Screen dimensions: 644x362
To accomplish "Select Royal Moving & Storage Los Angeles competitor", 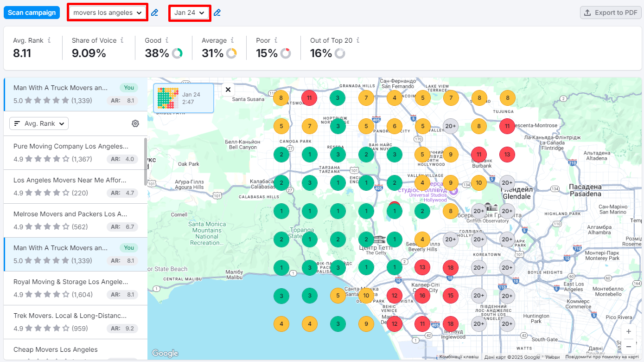I will click(75, 288).
